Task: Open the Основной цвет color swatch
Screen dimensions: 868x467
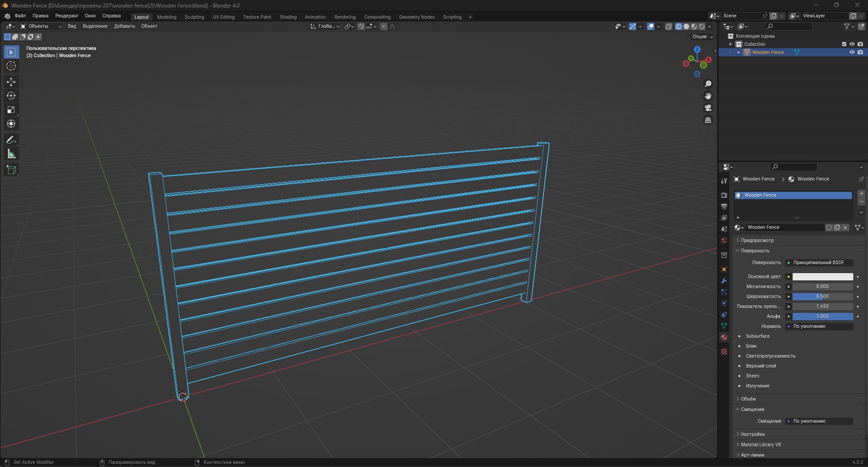Action: (822, 276)
